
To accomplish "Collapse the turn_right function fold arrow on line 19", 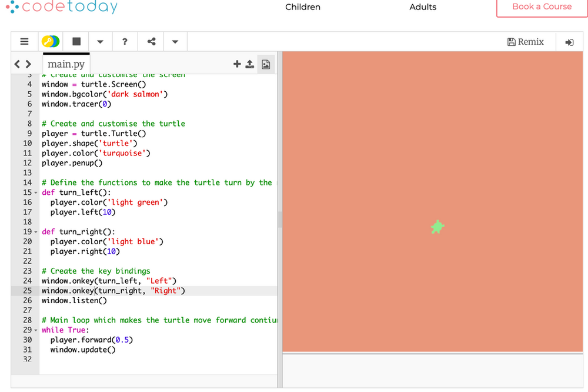I will (x=36, y=232).
